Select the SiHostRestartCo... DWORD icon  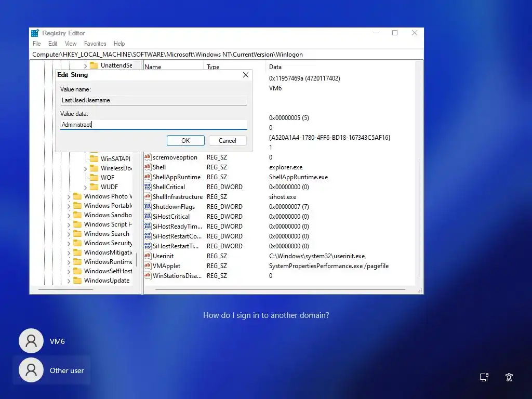pos(148,236)
